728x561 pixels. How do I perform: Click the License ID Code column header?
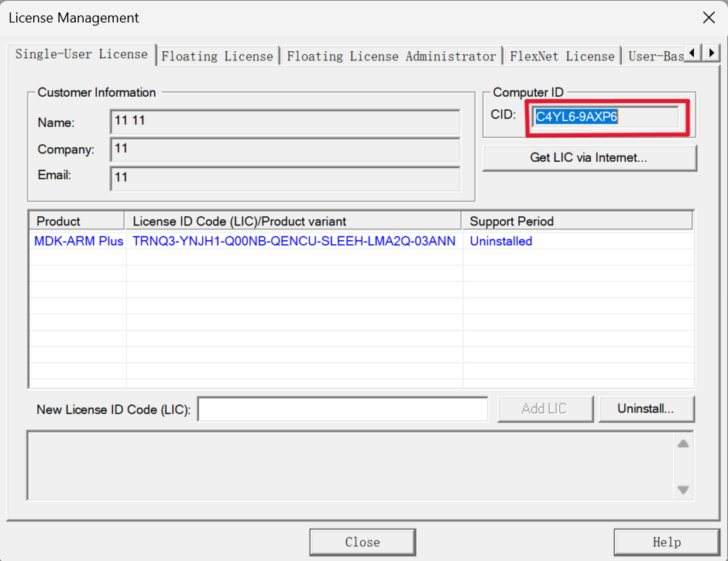(x=294, y=221)
